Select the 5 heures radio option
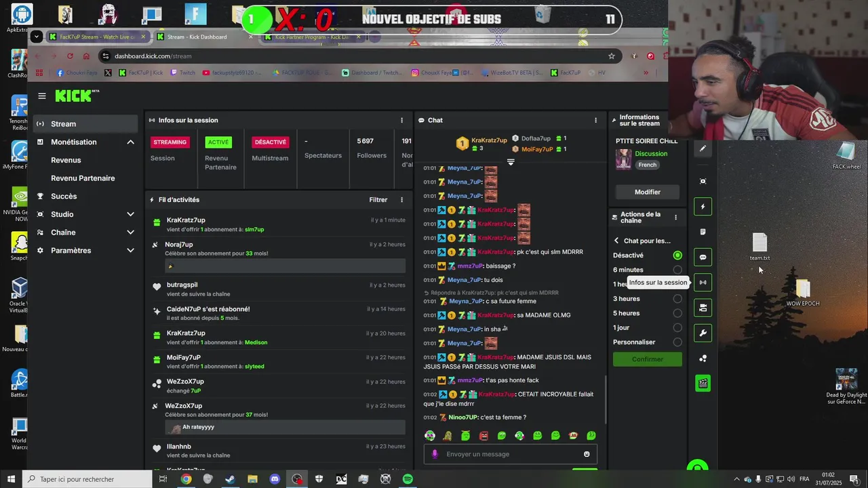Screen dimensions: 868x488 click(x=677, y=313)
